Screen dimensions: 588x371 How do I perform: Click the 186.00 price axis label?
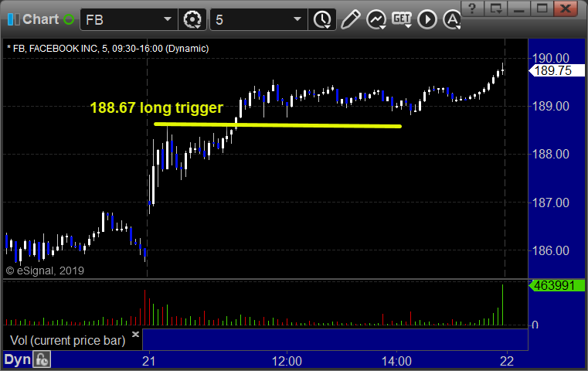pyautogui.click(x=551, y=250)
